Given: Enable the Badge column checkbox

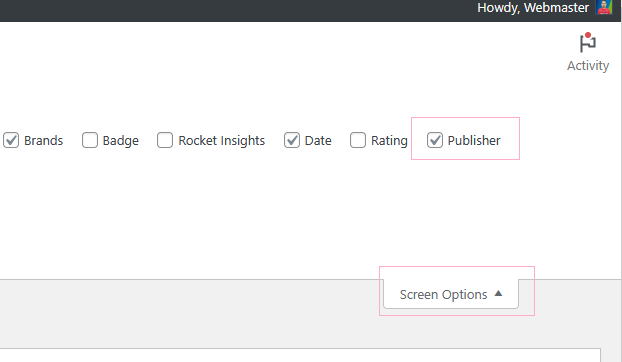Looking at the screenshot, I should [x=90, y=140].
